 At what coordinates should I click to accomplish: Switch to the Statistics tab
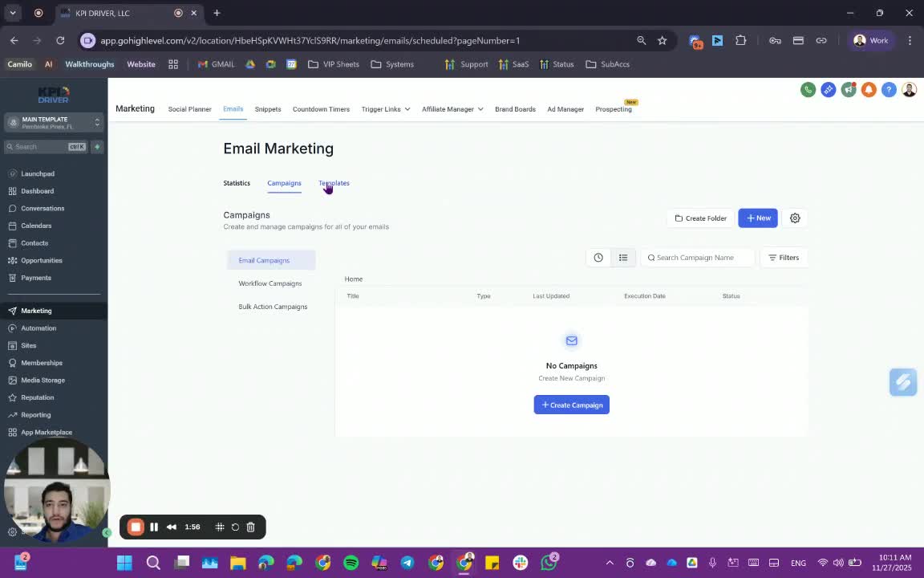pos(237,183)
